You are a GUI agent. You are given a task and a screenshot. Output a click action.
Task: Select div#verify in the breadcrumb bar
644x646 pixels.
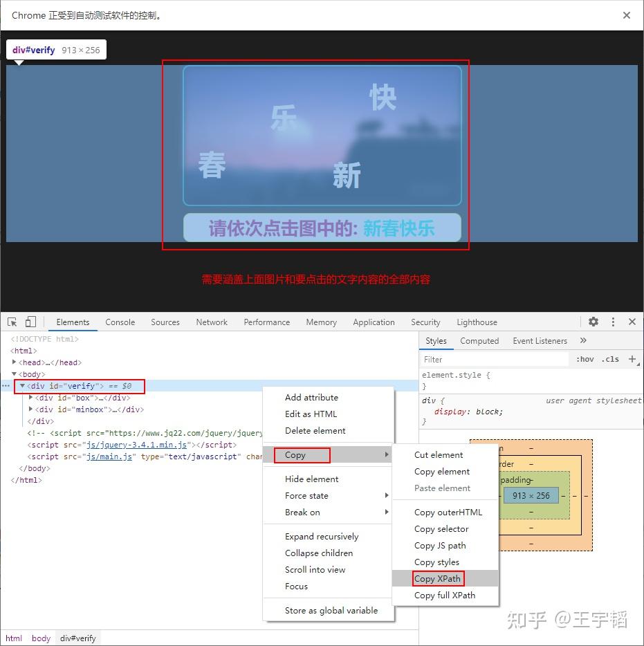[x=77, y=638]
